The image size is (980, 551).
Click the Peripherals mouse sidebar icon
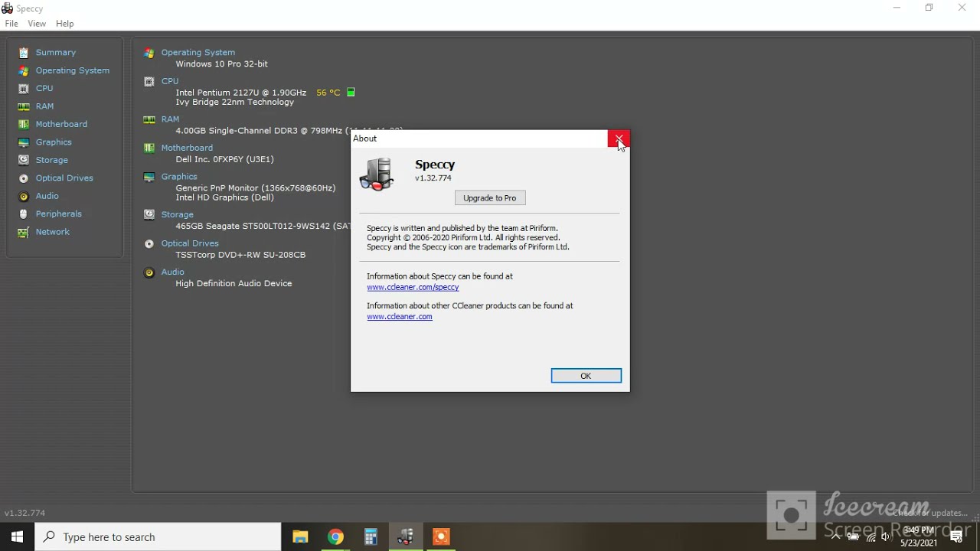pos(24,214)
